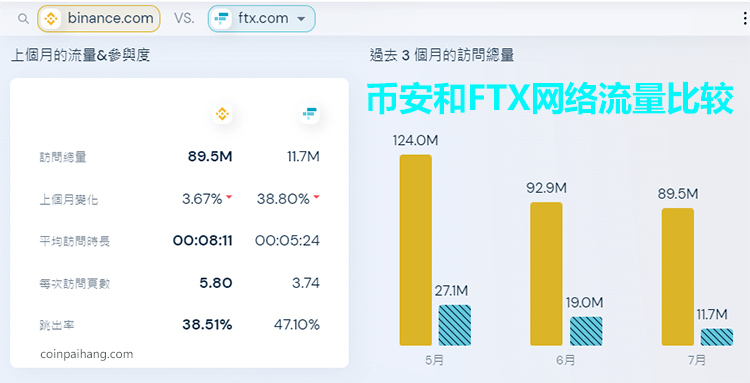750x383 pixels.
Task: Click the 6月 axis label
Action: click(565, 360)
